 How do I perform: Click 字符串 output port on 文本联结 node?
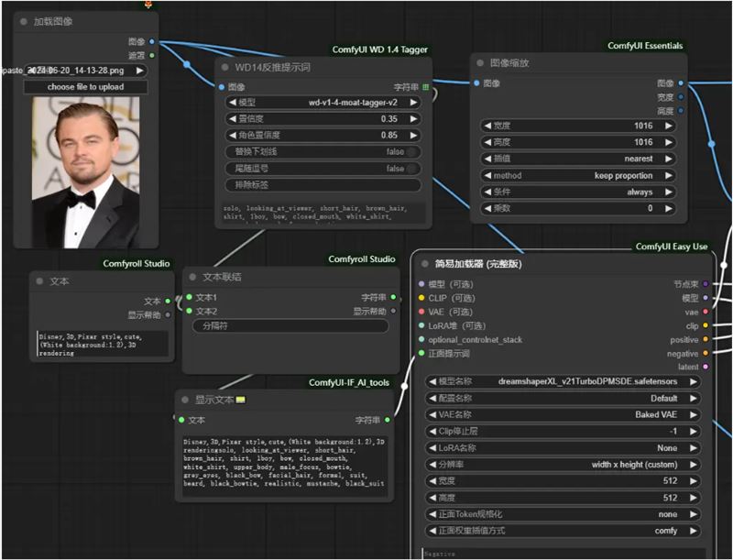click(393, 297)
